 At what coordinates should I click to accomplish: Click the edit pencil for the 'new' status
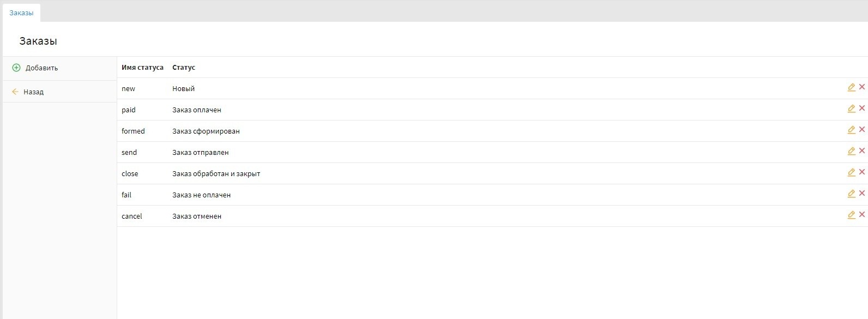pyautogui.click(x=851, y=87)
